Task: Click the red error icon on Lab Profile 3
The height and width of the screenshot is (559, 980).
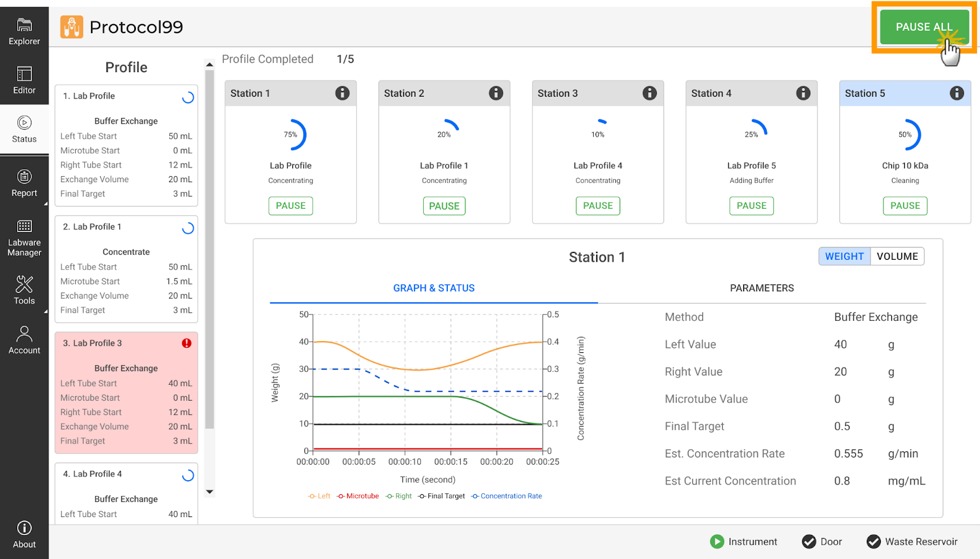Action: tap(186, 344)
